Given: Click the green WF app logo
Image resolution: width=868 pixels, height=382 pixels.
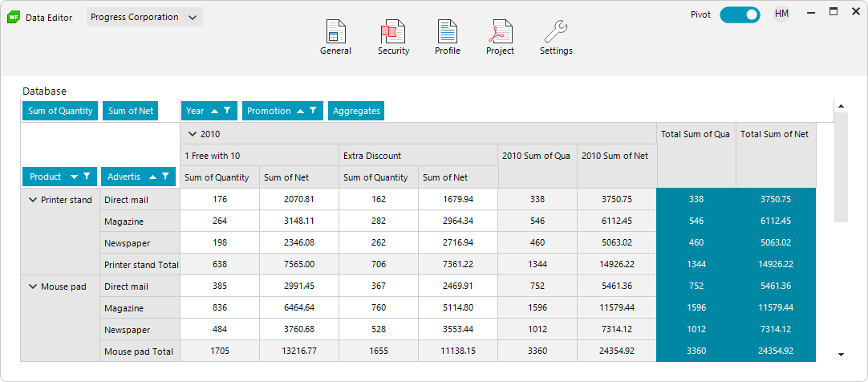Looking at the screenshot, I should click(x=14, y=17).
